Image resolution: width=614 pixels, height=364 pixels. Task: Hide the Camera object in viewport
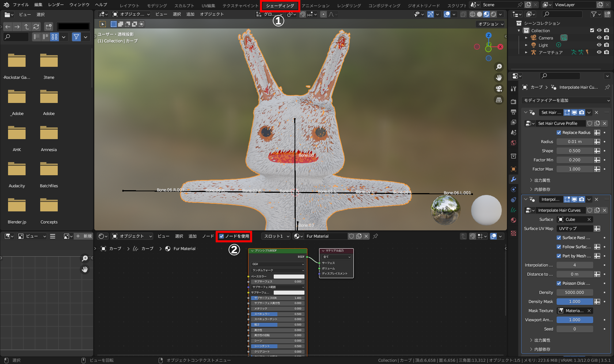[x=599, y=38]
